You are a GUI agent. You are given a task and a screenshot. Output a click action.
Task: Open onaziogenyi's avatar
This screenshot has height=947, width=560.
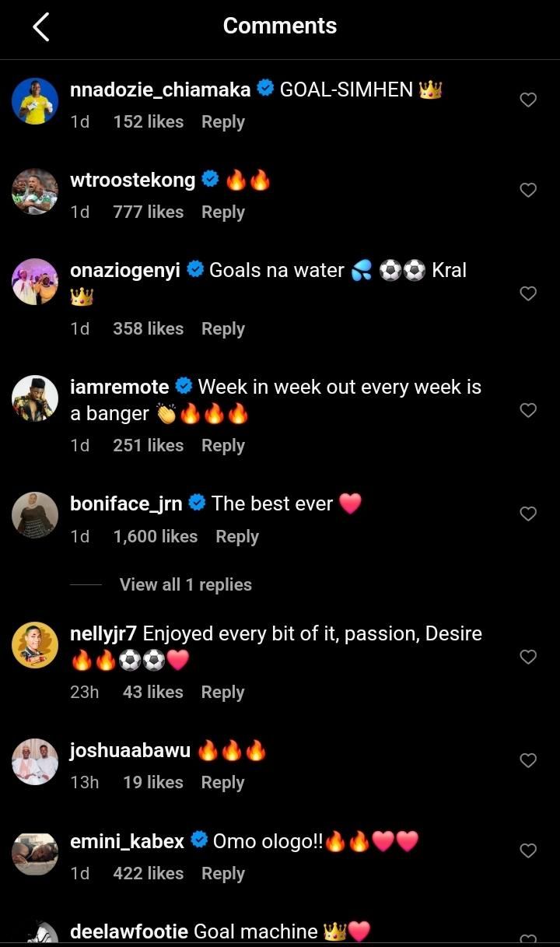point(35,282)
